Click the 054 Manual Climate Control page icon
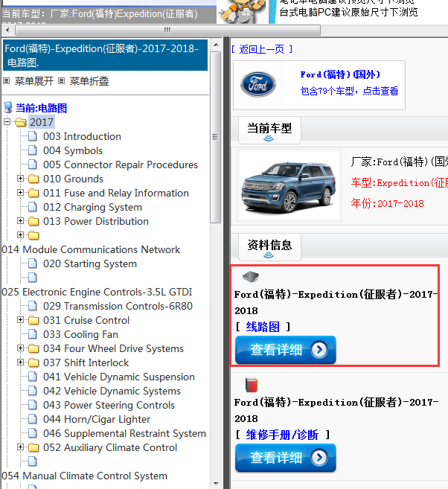 [x=33, y=461]
